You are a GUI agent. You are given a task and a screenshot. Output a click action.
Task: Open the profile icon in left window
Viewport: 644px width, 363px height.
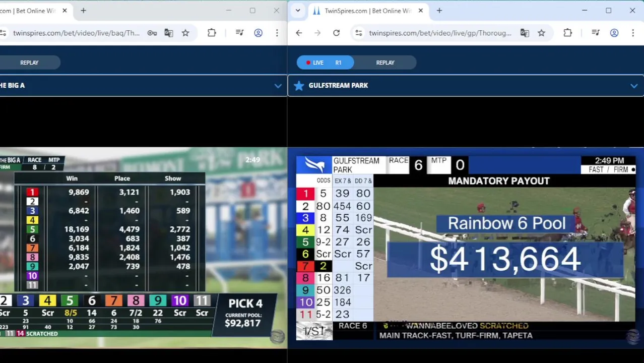[x=258, y=33]
